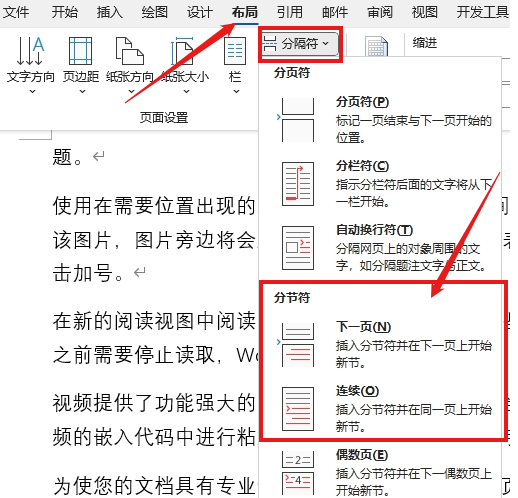
Task: Expand the arrow under 文字方向
Action: point(32,91)
